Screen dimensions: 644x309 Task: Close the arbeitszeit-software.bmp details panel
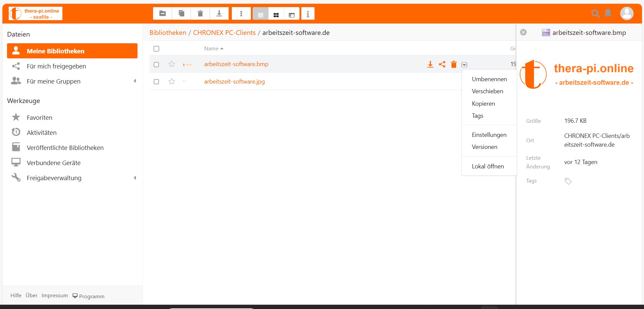point(523,32)
